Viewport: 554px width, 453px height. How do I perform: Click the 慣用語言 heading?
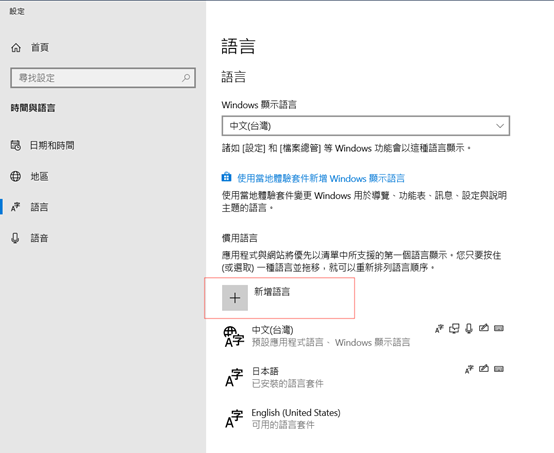(240, 238)
